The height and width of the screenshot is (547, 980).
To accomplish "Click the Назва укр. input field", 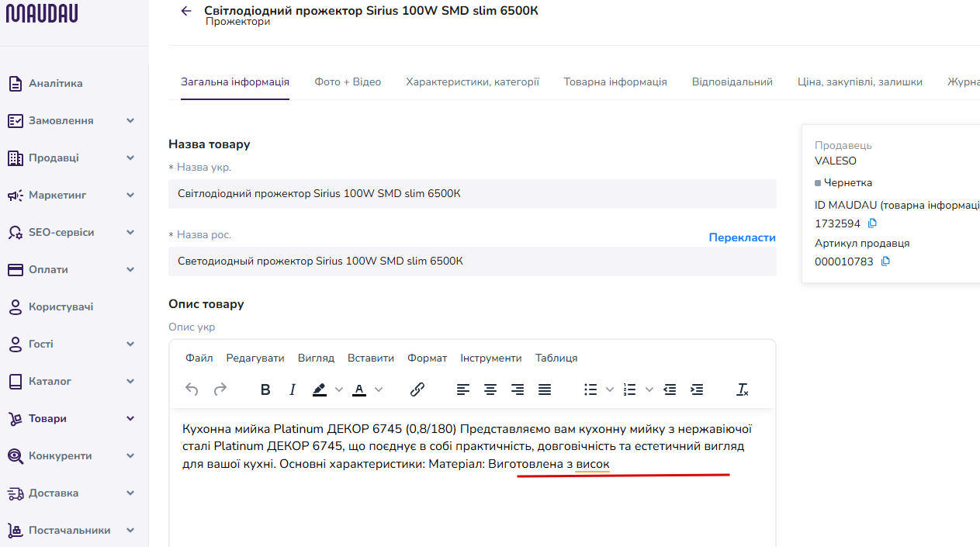I will 473,194.
